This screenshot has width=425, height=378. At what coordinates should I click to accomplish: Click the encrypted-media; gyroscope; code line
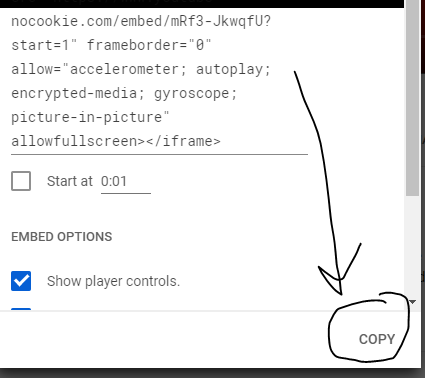click(x=124, y=93)
